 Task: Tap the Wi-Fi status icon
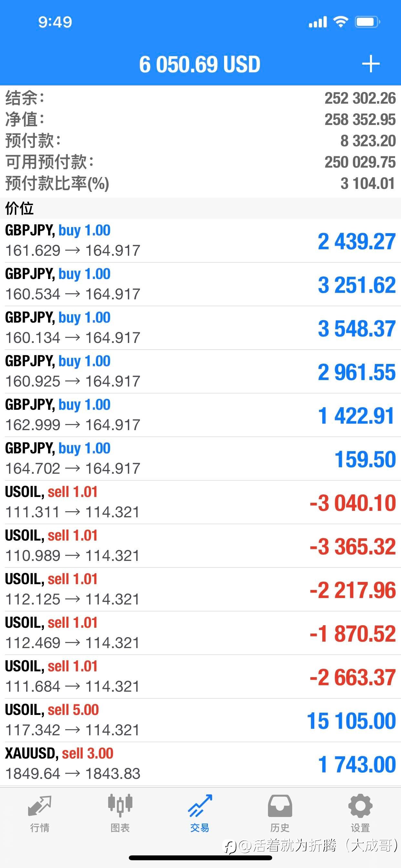[x=341, y=22]
